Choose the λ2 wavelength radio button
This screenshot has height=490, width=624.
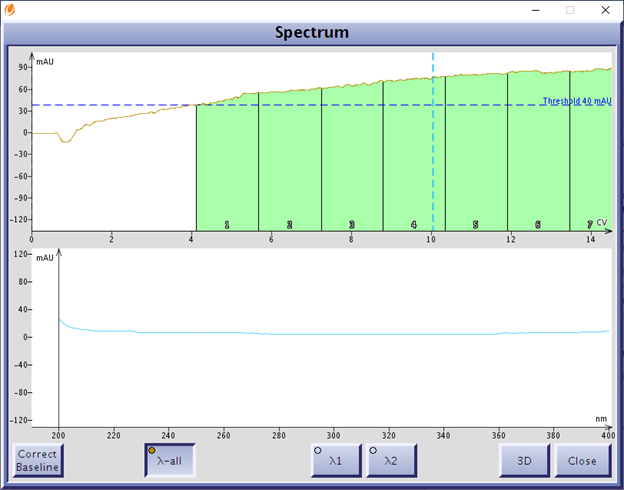(391, 461)
